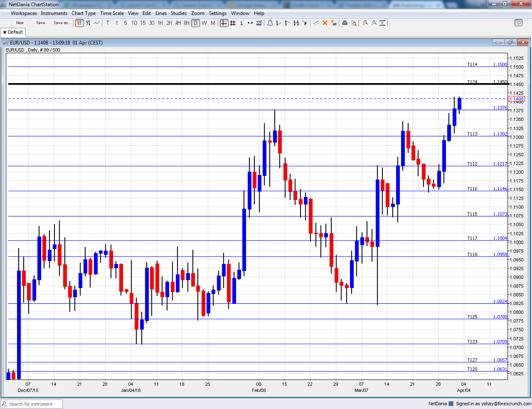Viewport: 532px width, 409px height.
Task: Click the Save workspace button
Action: coord(41,23)
